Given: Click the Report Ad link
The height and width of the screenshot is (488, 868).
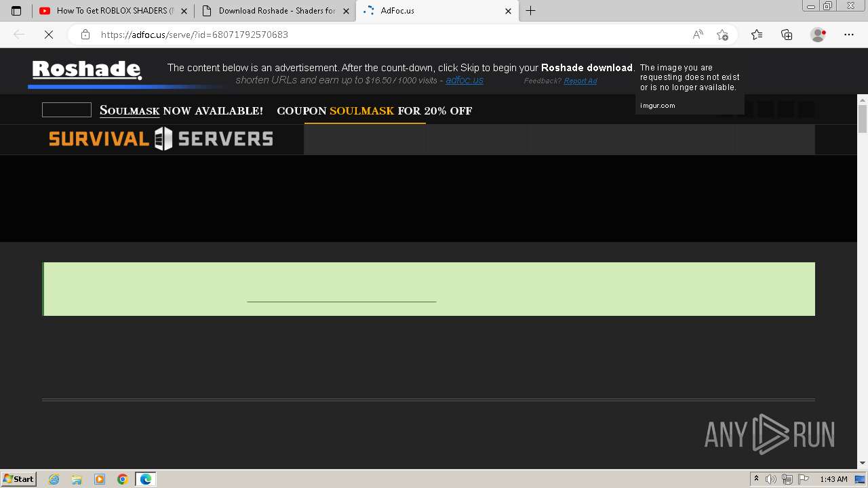Looking at the screenshot, I should click(x=580, y=81).
